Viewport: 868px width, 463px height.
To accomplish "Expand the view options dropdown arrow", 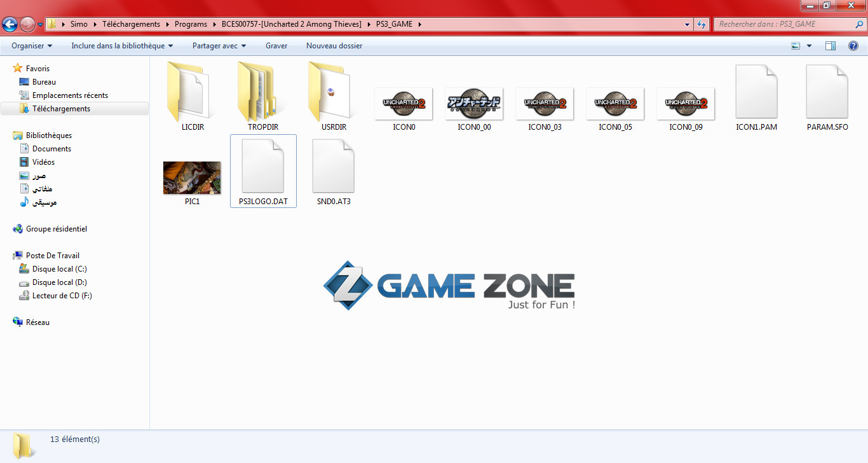I will click(809, 46).
